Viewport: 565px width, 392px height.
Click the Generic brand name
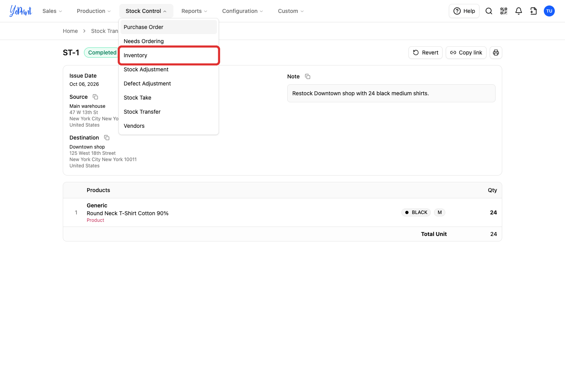97,205
